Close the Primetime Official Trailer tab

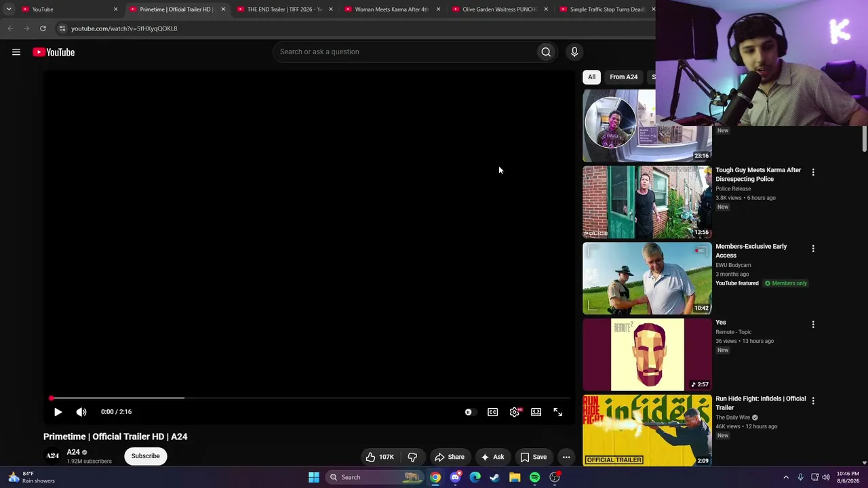point(223,9)
